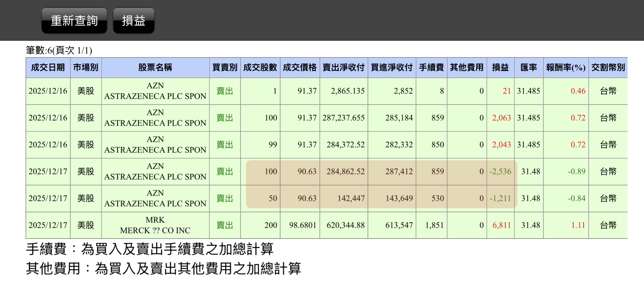Click the profit value 6,811 cell
Viewport: 644px width, 297px height.
[501, 225]
